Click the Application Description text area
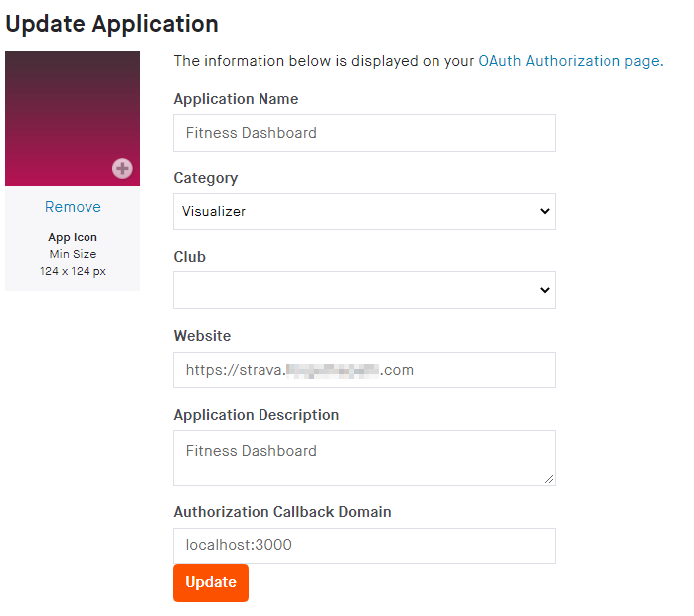The image size is (694, 616). [x=364, y=458]
